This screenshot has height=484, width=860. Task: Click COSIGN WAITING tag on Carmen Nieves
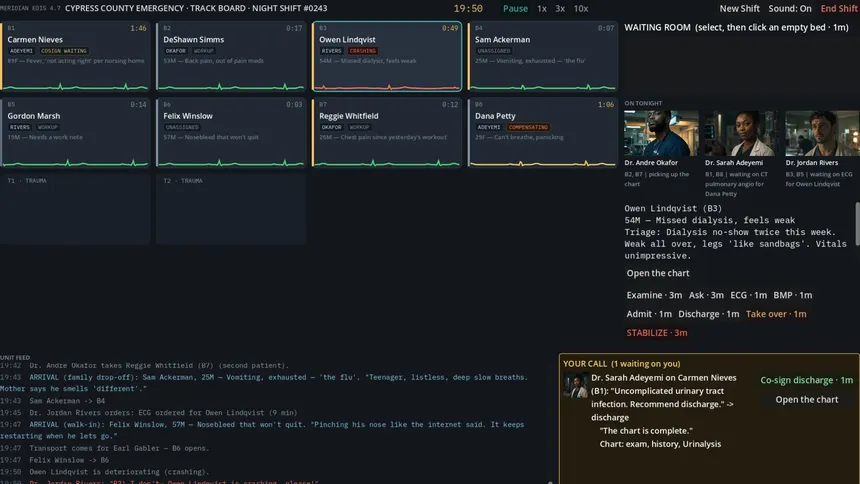(x=64, y=50)
